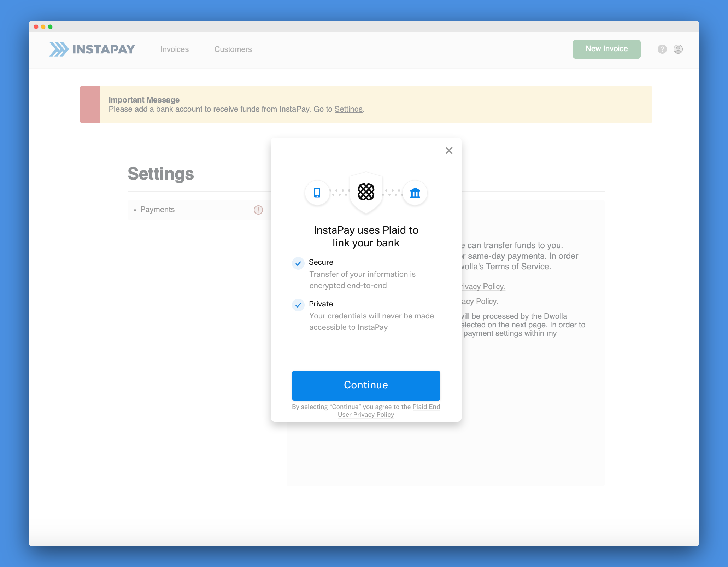This screenshot has height=567, width=728.
Task: Close the Plaid dialog with the X
Action: pyautogui.click(x=449, y=151)
